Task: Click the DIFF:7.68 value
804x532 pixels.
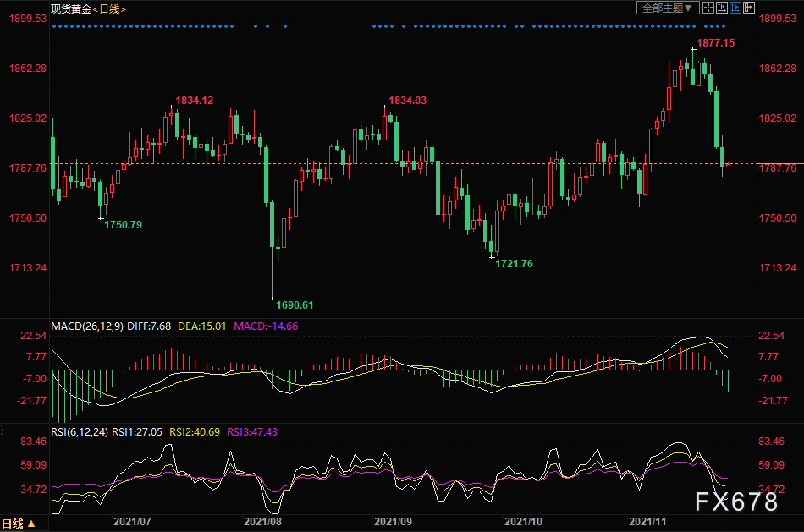Action: coord(149,326)
